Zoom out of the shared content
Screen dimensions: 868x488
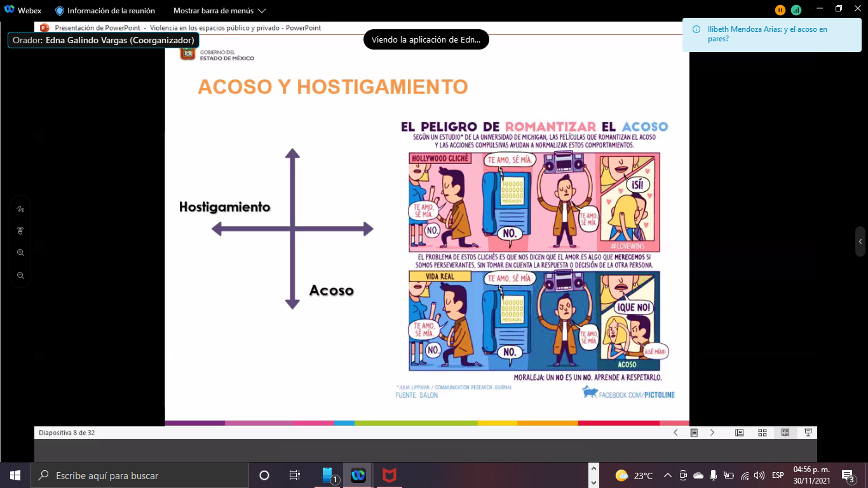[x=20, y=275]
